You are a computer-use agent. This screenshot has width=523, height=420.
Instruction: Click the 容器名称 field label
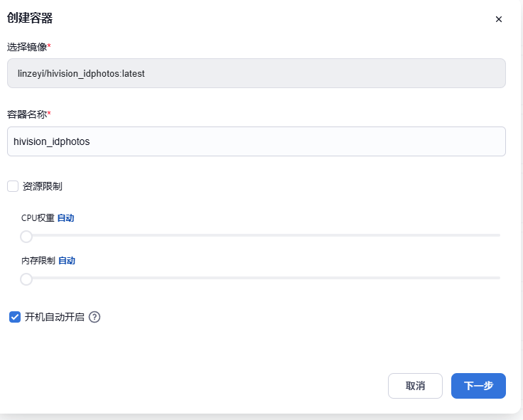pos(27,114)
